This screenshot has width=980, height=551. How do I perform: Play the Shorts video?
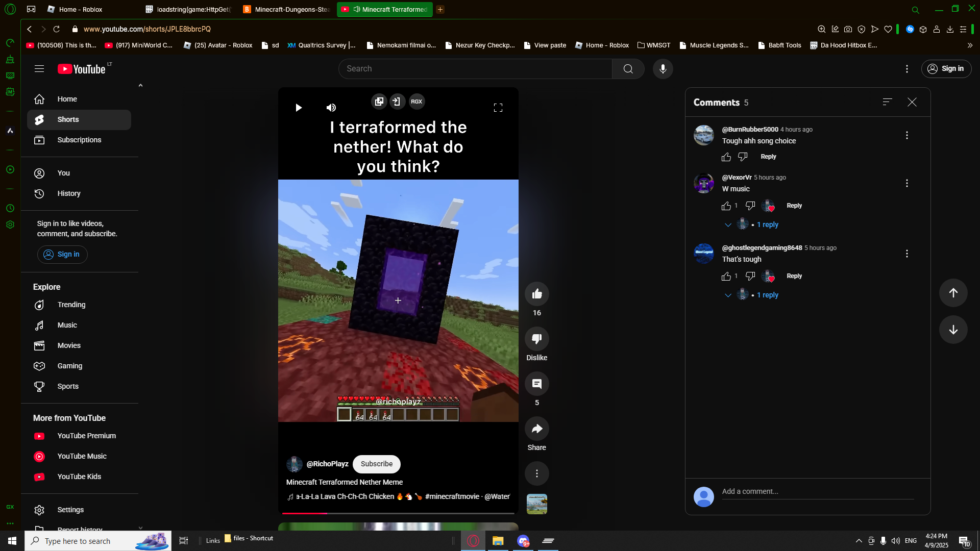tap(299, 108)
